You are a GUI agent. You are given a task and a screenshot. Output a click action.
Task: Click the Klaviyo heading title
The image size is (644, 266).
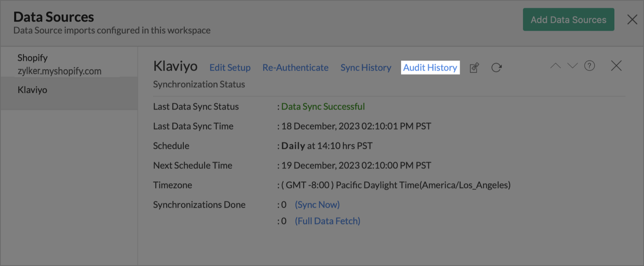coord(175,66)
